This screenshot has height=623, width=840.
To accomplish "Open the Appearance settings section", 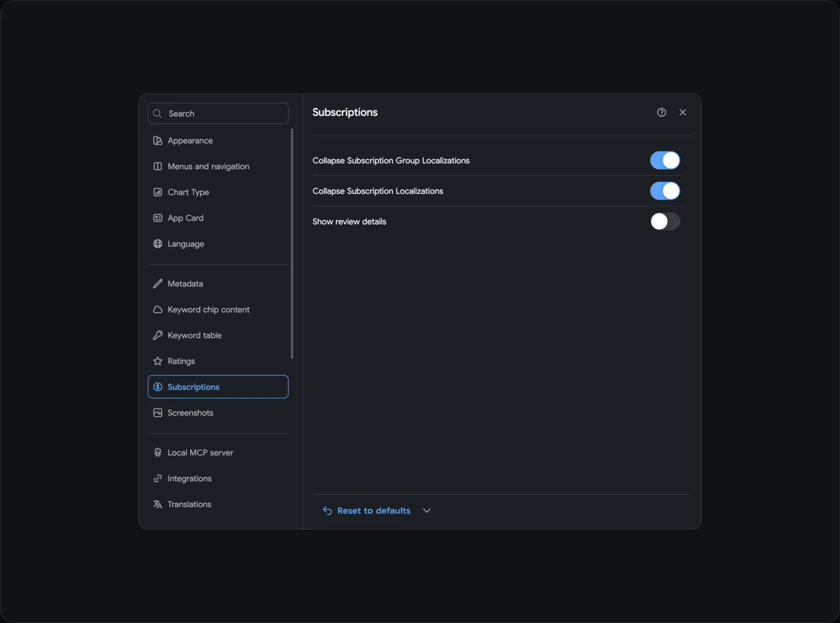I will click(218, 141).
